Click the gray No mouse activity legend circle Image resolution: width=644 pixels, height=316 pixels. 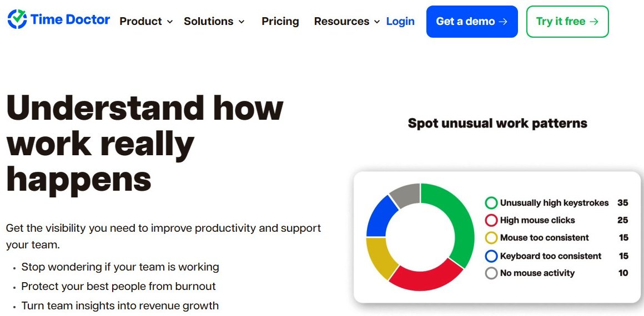coord(491,273)
